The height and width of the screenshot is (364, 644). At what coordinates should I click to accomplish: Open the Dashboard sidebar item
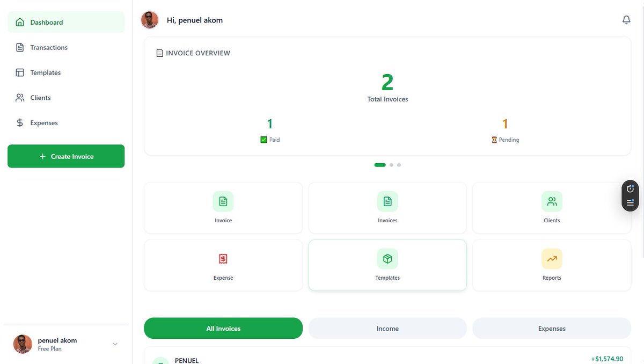click(x=66, y=22)
